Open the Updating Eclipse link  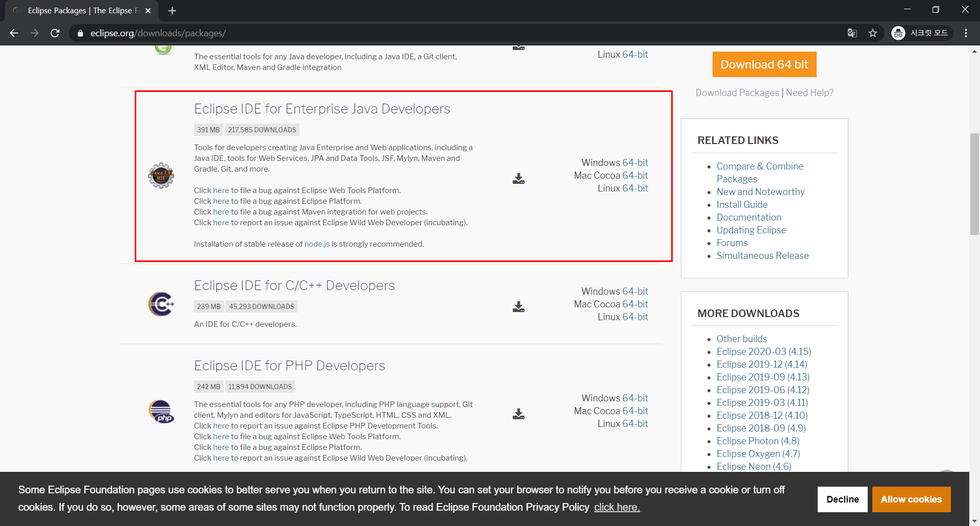[751, 230]
